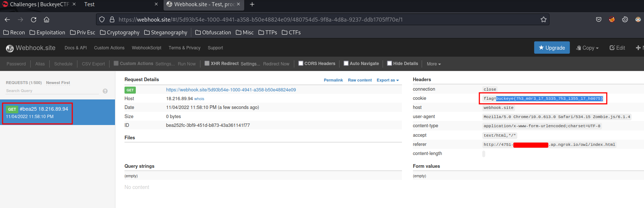This screenshot has height=208, width=644.
Task: Open the Pocket save icon
Action: (x=599, y=20)
